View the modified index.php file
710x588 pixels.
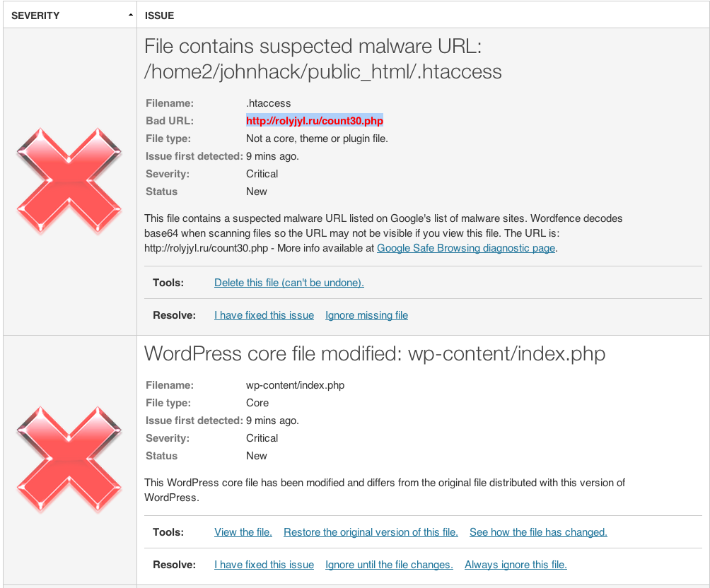click(243, 532)
